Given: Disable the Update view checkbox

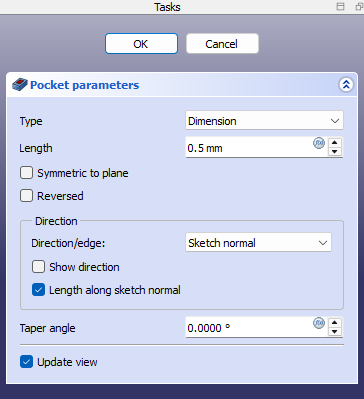Looking at the screenshot, I should (26, 362).
